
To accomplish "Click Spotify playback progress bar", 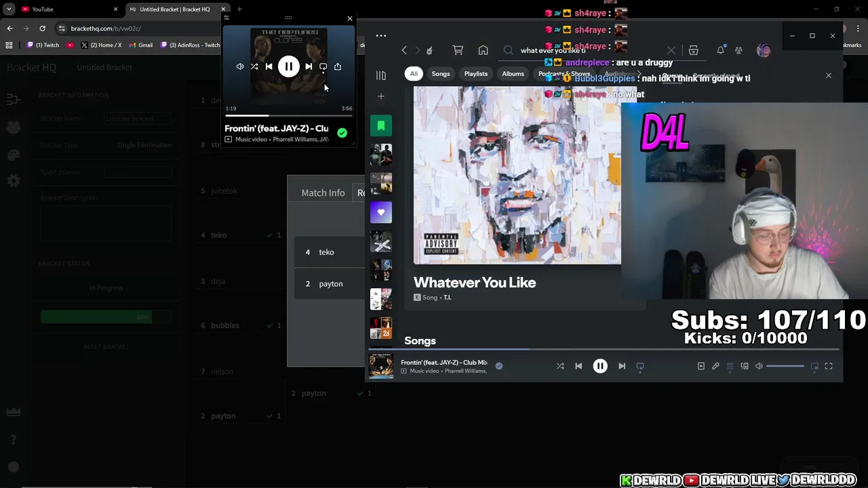I will [x=604, y=350].
